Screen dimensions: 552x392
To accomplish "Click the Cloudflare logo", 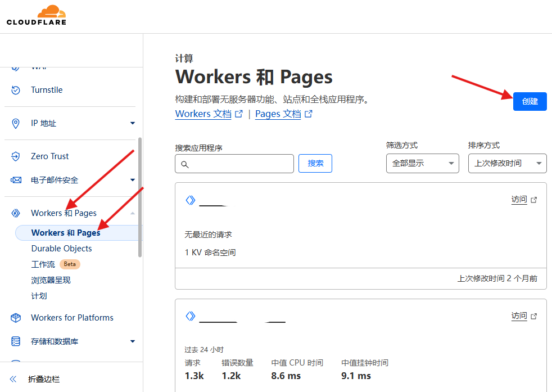I will [37, 15].
